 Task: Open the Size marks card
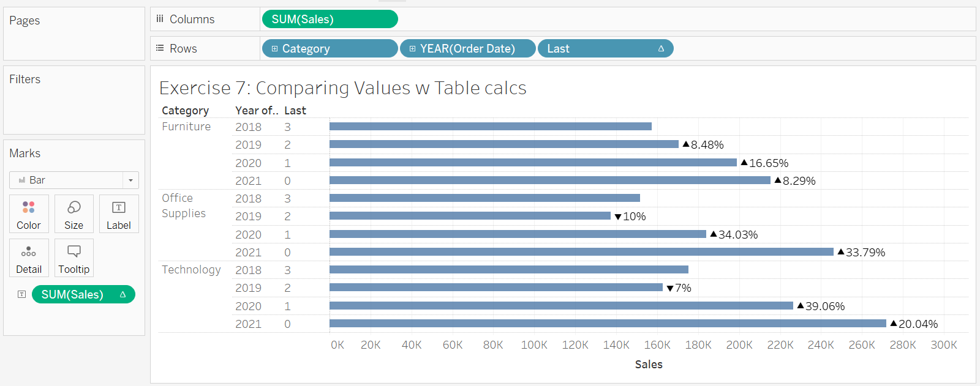click(73, 213)
